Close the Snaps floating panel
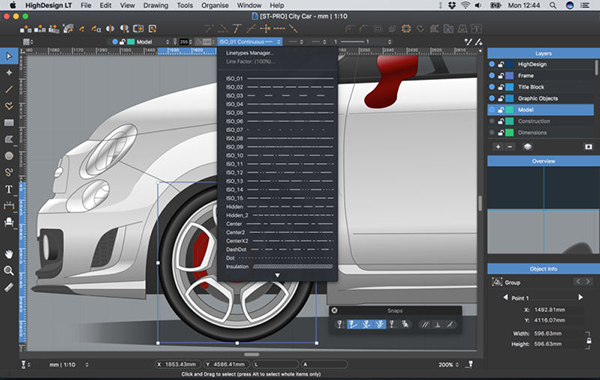This screenshot has height=380, width=600. pyautogui.click(x=334, y=310)
